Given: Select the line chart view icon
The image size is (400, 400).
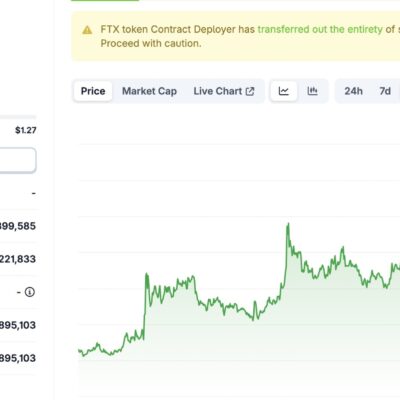Looking at the screenshot, I should 284,91.
